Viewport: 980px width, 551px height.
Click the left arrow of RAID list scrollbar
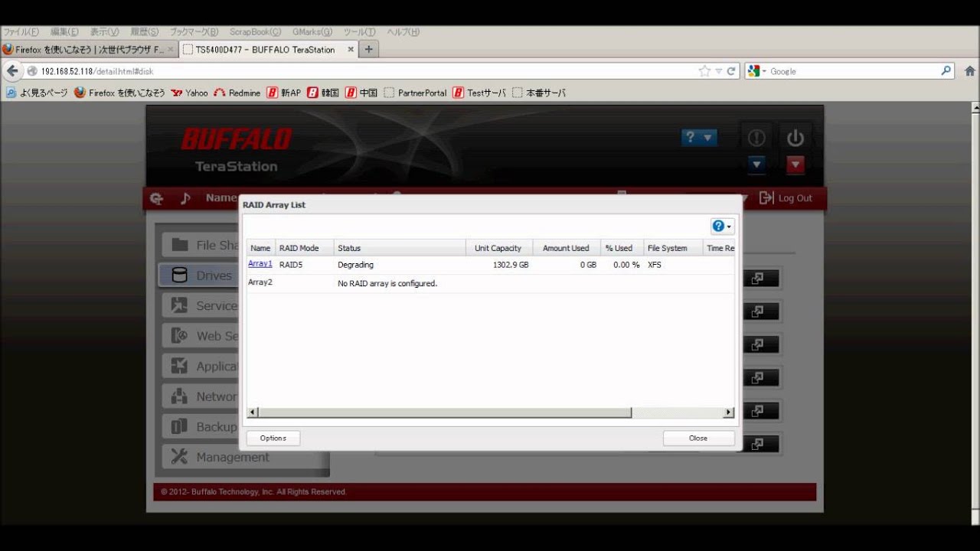[253, 412]
